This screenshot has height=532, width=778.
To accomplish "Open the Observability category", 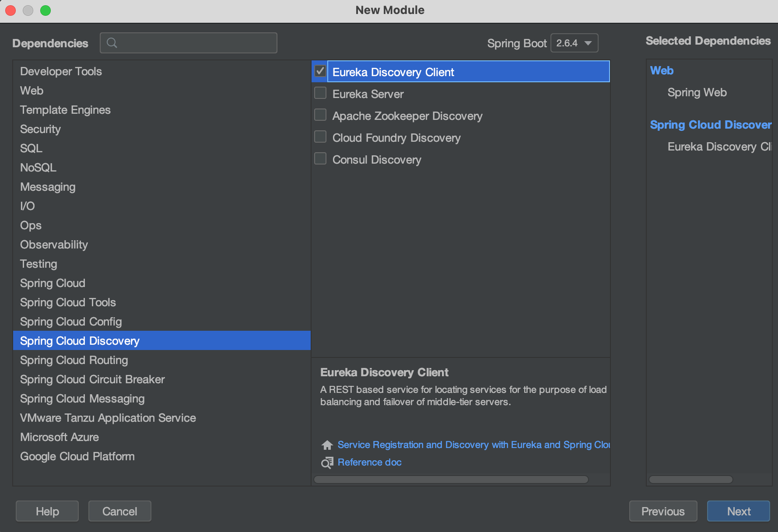I will (x=162, y=245).
